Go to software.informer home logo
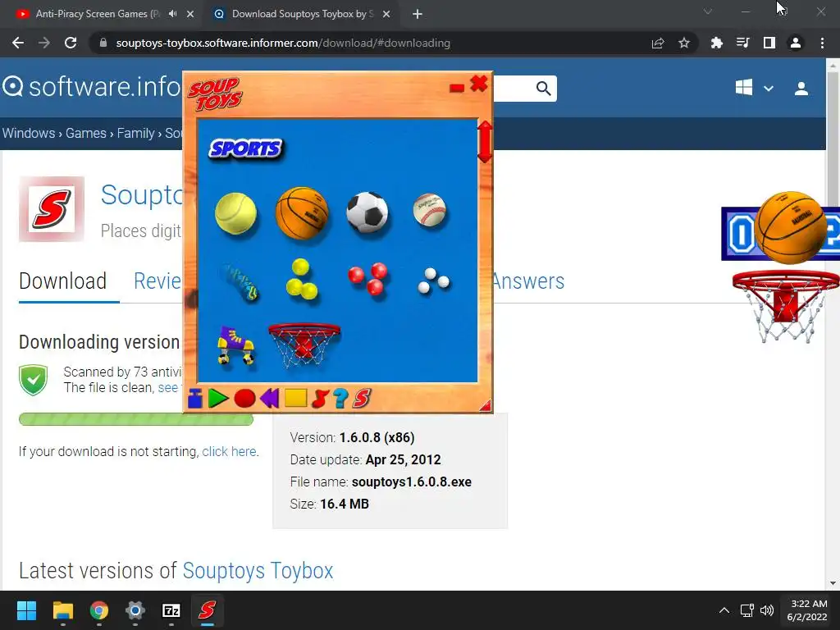 pos(92,87)
